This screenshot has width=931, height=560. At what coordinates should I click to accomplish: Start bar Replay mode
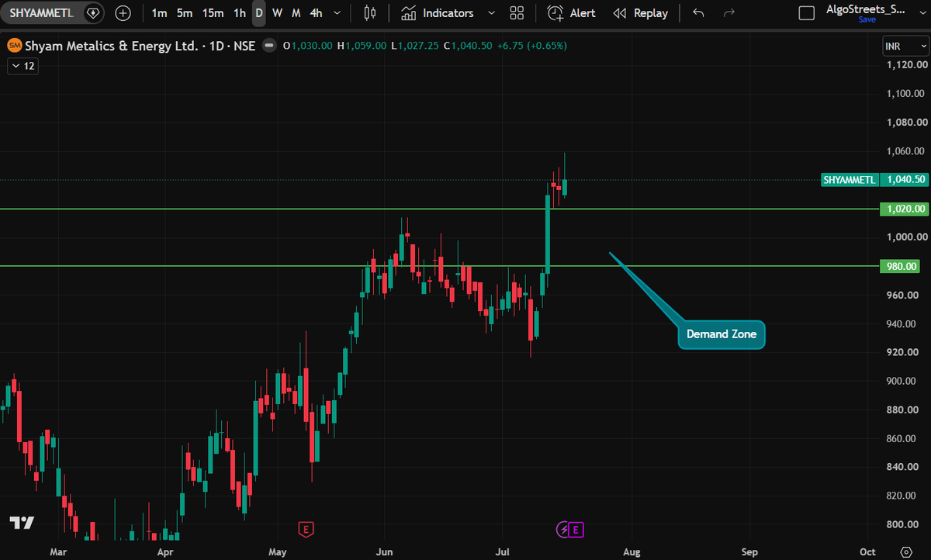[641, 13]
